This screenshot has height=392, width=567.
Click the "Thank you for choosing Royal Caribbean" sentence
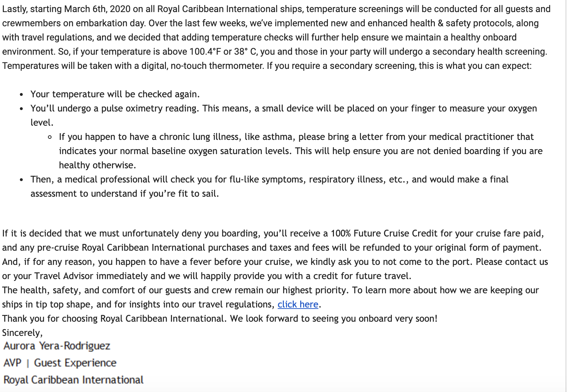220,318
